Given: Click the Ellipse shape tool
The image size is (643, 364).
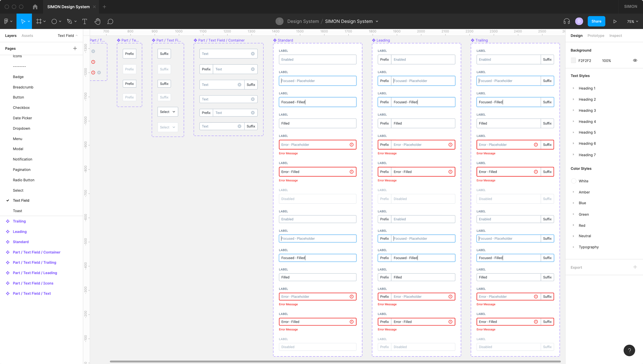Looking at the screenshot, I should coord(54,22).
